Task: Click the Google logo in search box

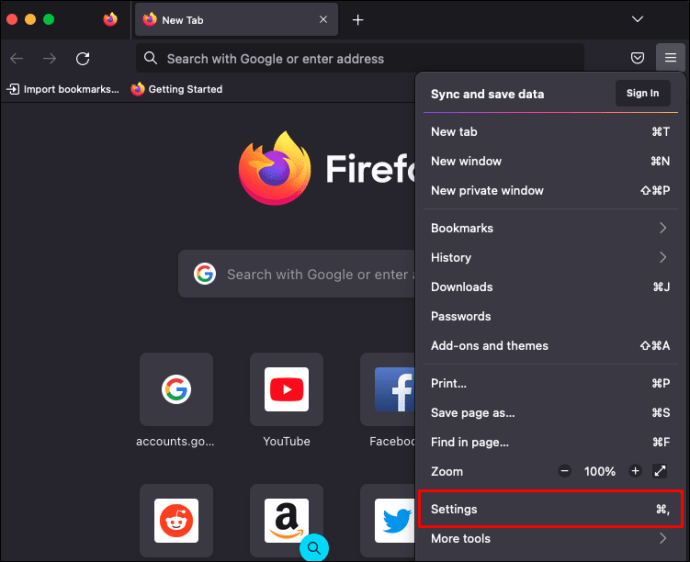Action: pos(205,274)
